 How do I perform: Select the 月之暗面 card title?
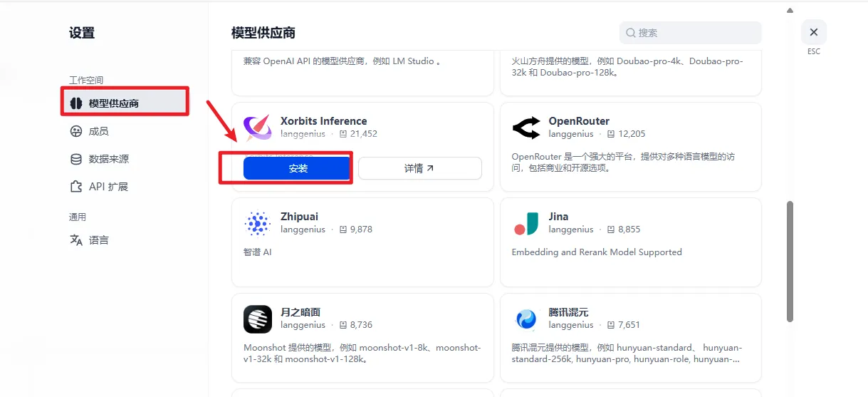click(x=300, y=312)
